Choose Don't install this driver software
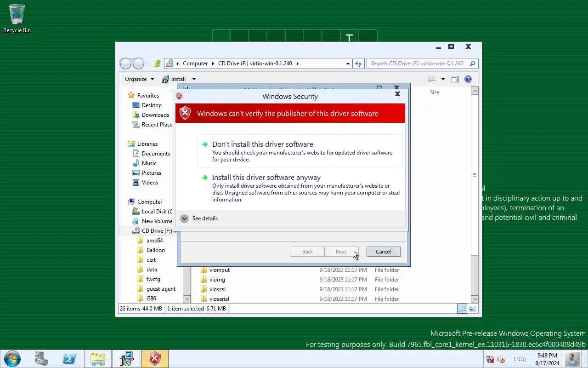This screenshot has height=368, width=588. click(300, 151)
